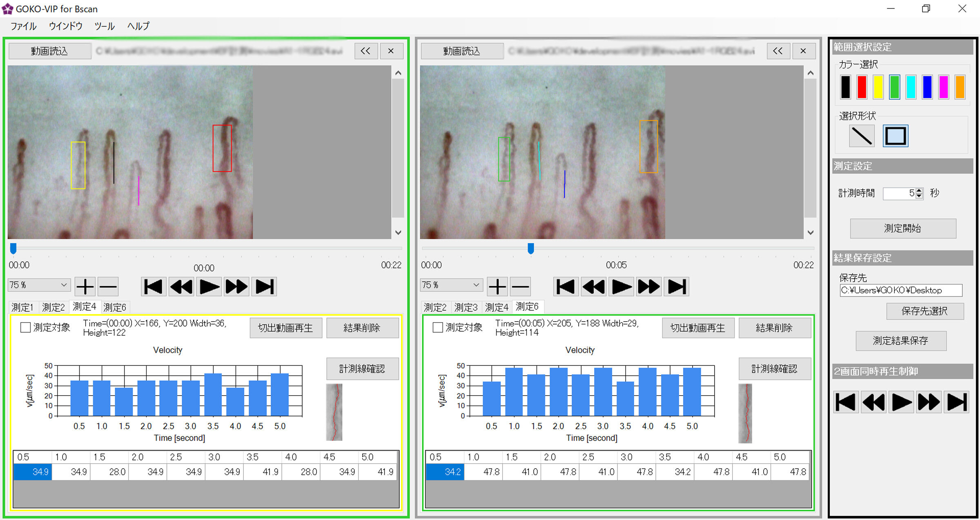Jump to start in right video panel
This screenshot has width=980, height=520.
click(566, 287)
